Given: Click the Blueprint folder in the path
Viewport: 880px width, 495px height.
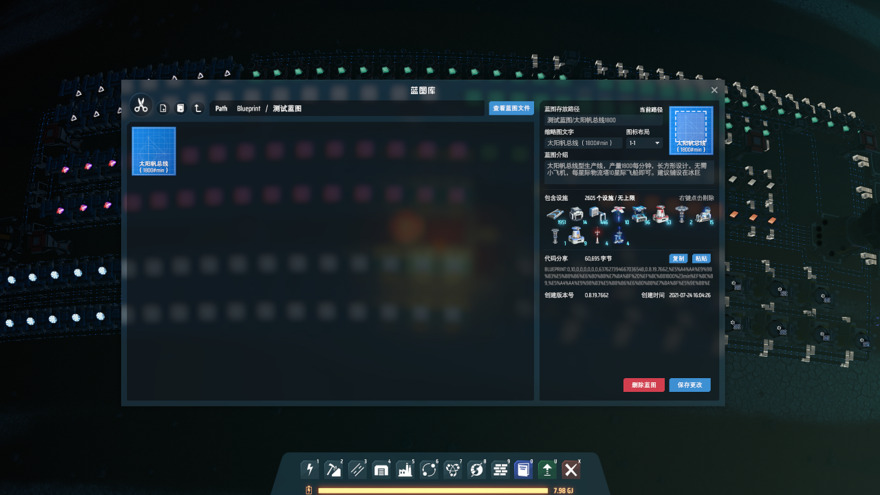Looking at the screenshot, I should [x=248, y=108].
